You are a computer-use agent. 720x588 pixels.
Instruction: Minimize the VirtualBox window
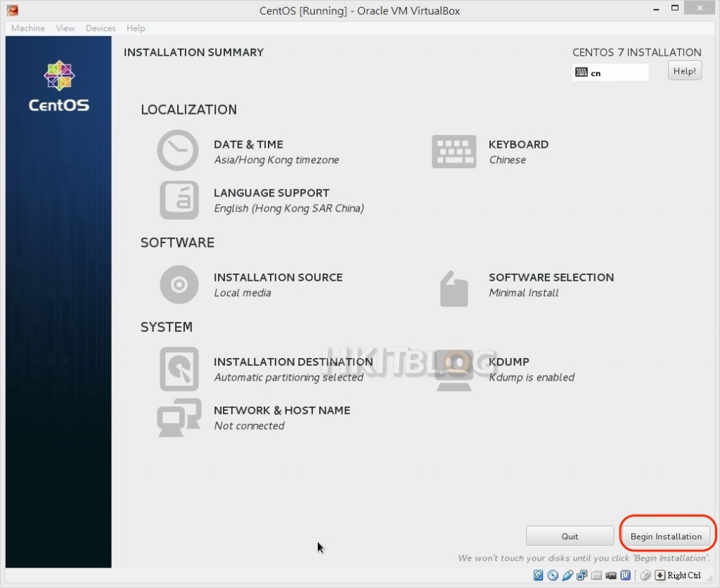tap(657, 8)
